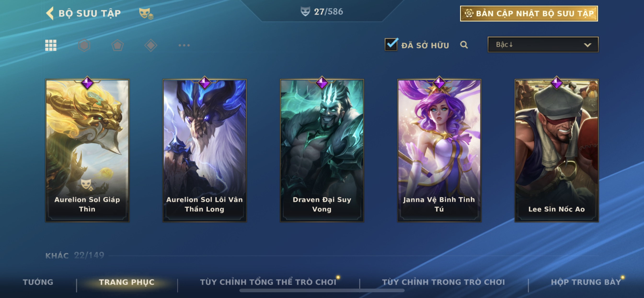Filter skins by the pentagon rarity icon
The image size is (644, 298).
point(117,45)
